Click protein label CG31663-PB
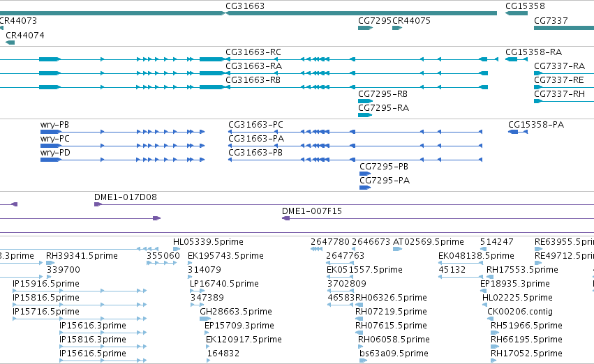The width and height of the screenshot is (594, 364). 255,153
